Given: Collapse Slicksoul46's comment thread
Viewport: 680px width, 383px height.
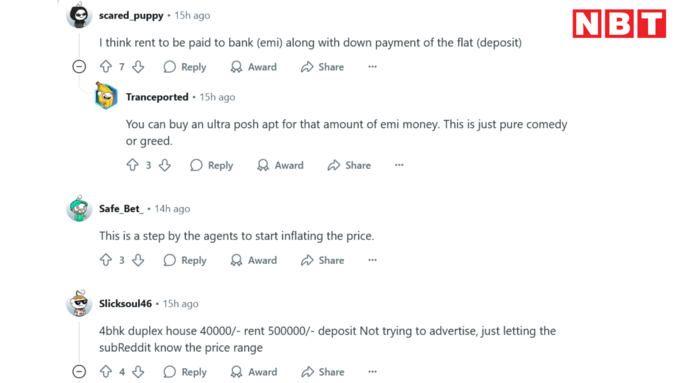Looking at the screenshot, I should 79,372.
